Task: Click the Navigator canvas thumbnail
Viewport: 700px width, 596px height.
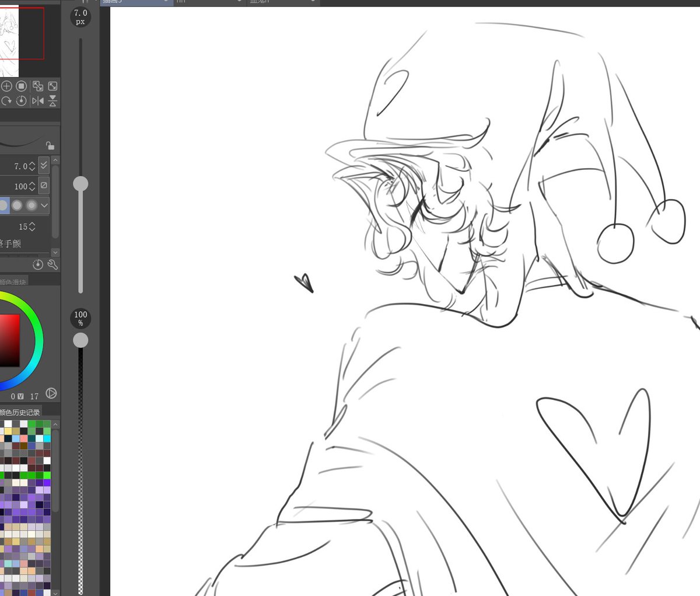Action: coord(9,41)
